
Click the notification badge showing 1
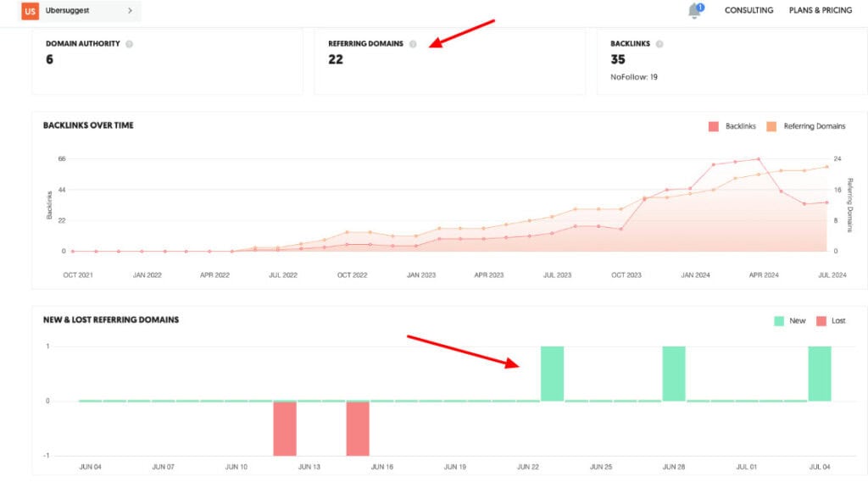click(x=700, y=5)
